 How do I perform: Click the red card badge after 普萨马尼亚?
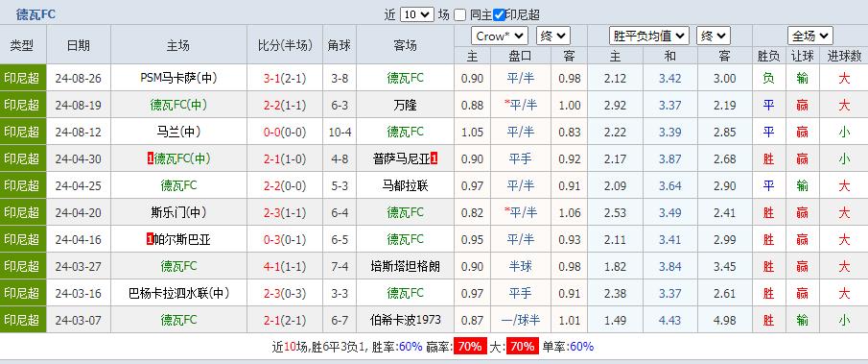coord(434,159)
